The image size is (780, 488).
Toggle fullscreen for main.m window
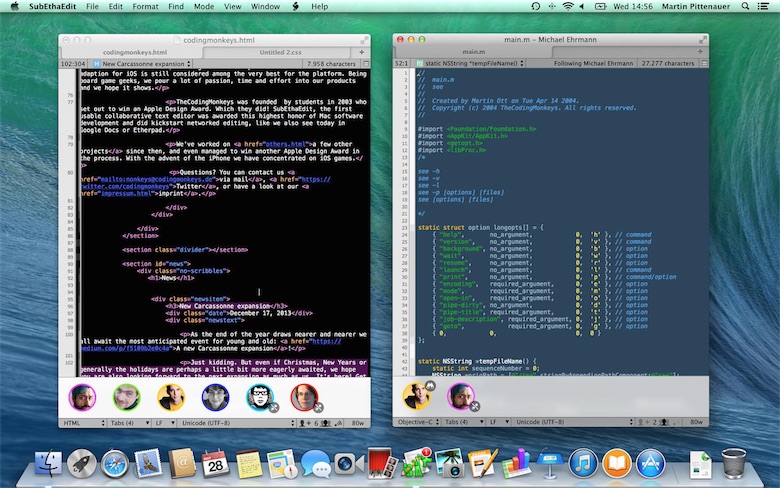[x=702, y=39]
